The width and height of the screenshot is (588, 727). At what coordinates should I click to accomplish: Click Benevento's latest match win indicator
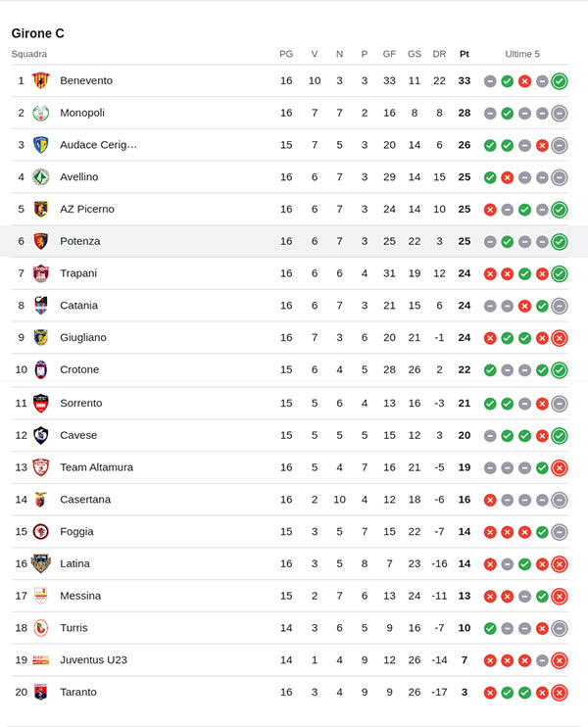(x=559, y=81)
